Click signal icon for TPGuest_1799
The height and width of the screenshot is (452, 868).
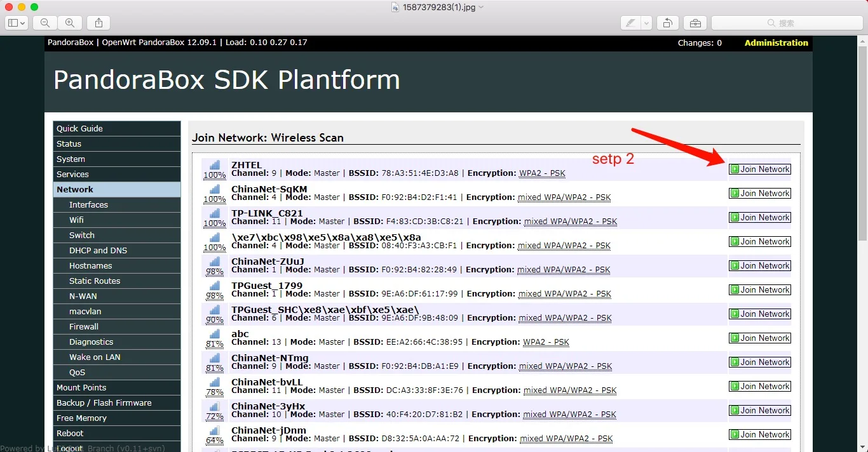pos(215,286)
